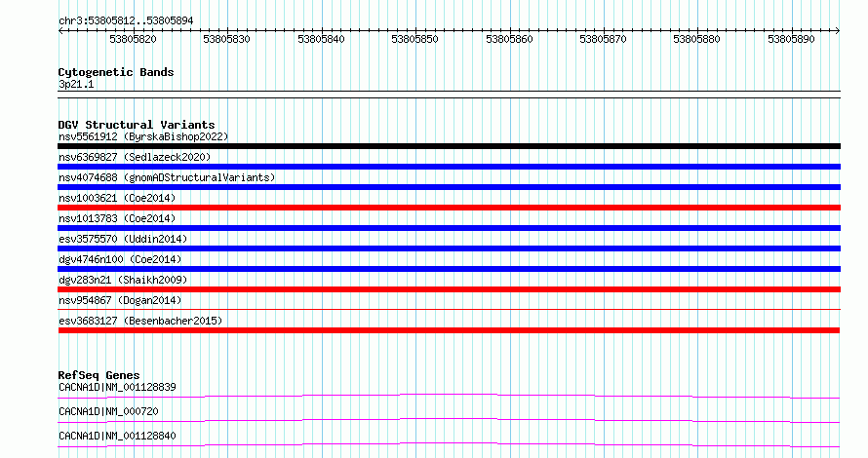The image size is (868, 458).
Task: Click the magenta NM_000720 gene line
Action: click(x=449, y=420)
